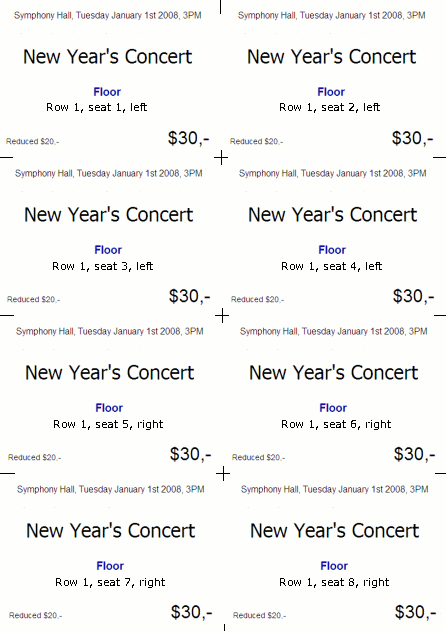Select the 'Row 1, seat 8, right' text

[334, 582]
